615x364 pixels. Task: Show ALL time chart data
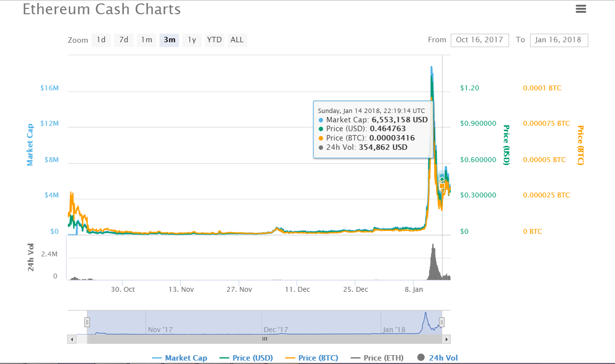(x=237, y=40)
